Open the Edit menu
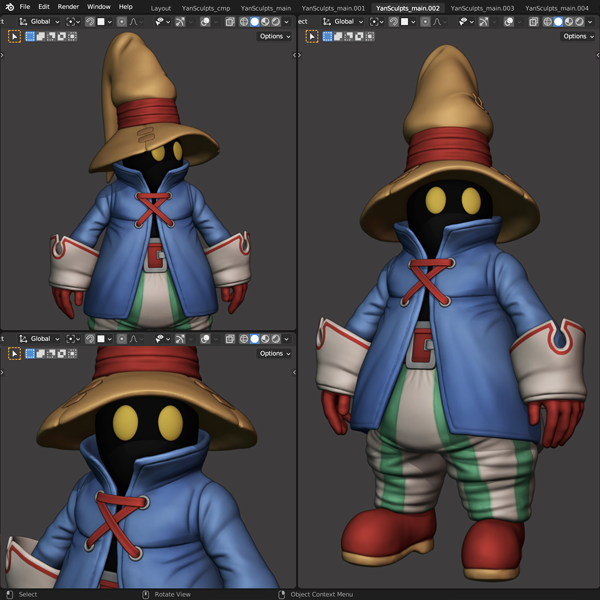This screenshot has height=600, width=600. click(x=44, y=7)
